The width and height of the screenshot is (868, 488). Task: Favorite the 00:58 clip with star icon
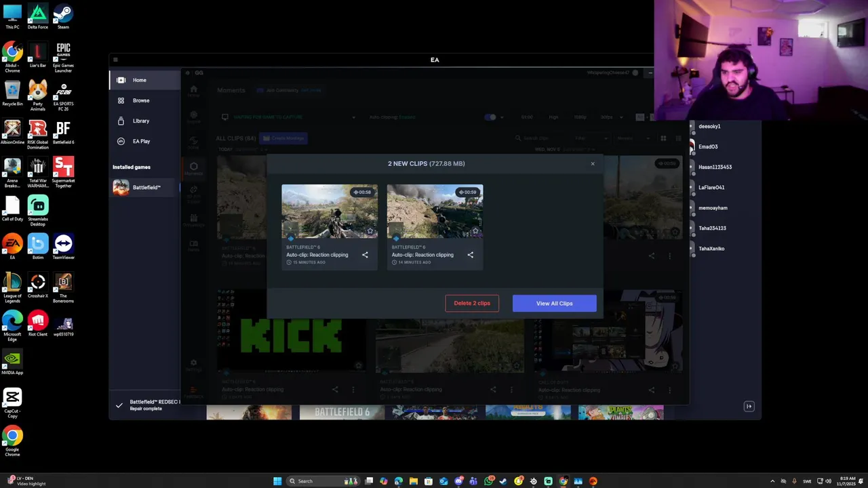click(370, 231)
